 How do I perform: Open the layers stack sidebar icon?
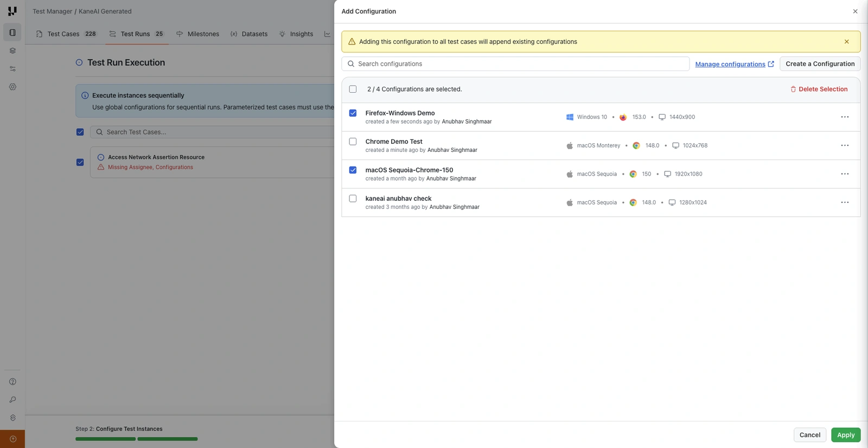pyautogui.click(x=12, y=50)
